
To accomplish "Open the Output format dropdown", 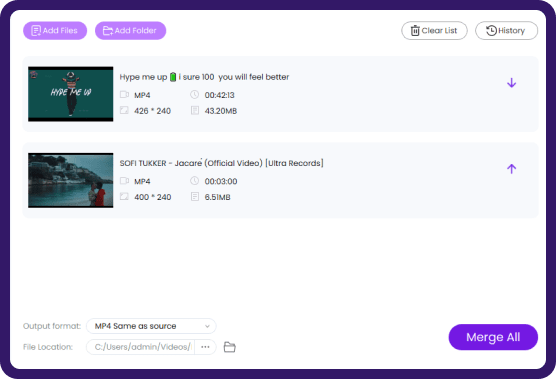I will click(x=151, y=326).
